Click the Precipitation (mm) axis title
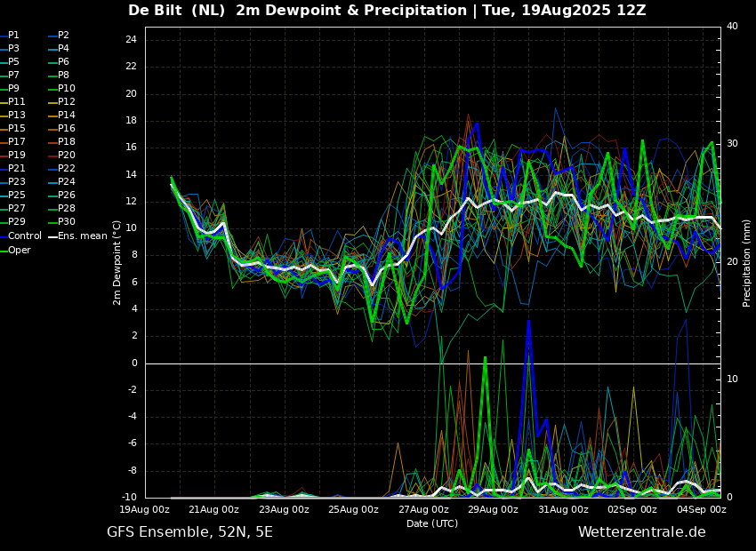The width and height of the screenshot is (756, 551). point(747,263)
